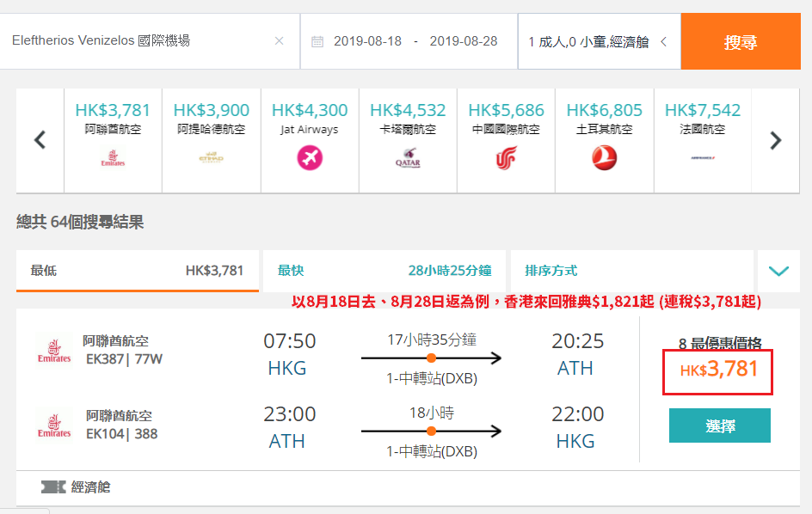The width and height of the screenshot is (812, 514).
Task: Show next airlines with right arrow
Action: (775, 140)
